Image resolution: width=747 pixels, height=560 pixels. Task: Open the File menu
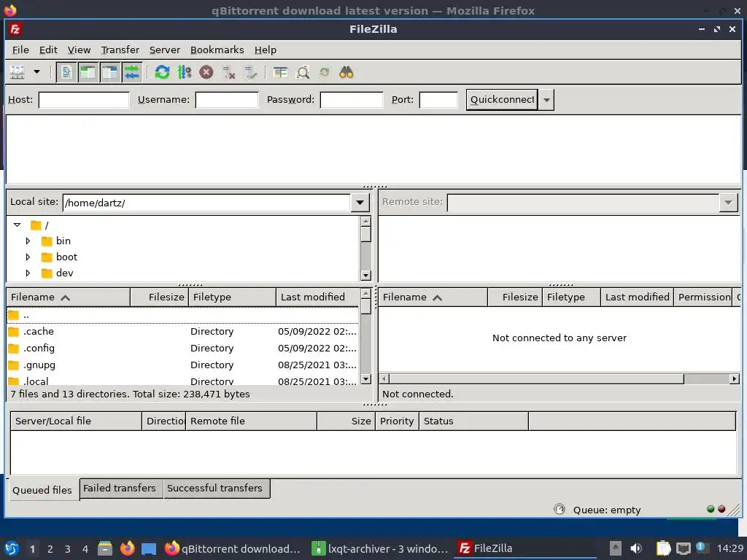tap(20, 50)
